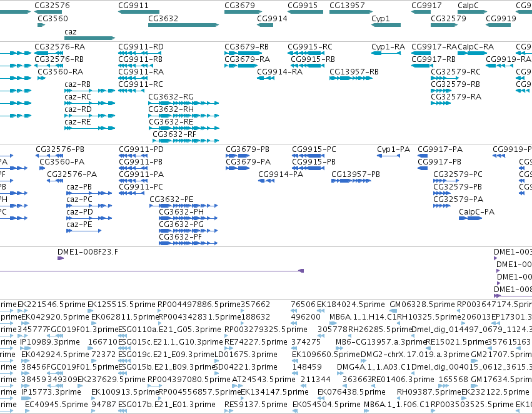This screenshot has width=532, height=414.
Task: Click the DME1-008F23.F feature label
Action: click(88, 252)
